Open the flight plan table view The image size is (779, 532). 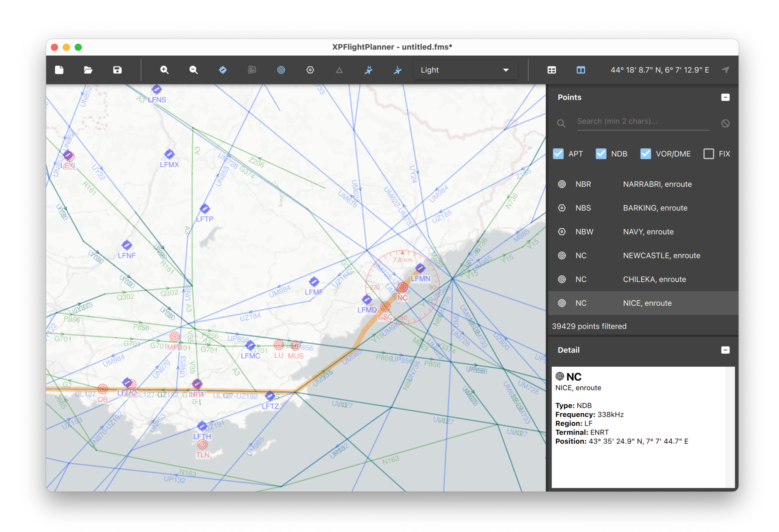552,70
